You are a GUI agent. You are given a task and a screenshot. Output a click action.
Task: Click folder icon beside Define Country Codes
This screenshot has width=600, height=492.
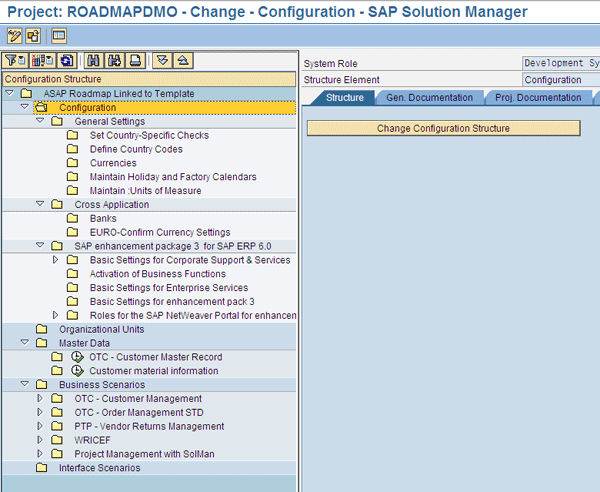tap(72, 149)
